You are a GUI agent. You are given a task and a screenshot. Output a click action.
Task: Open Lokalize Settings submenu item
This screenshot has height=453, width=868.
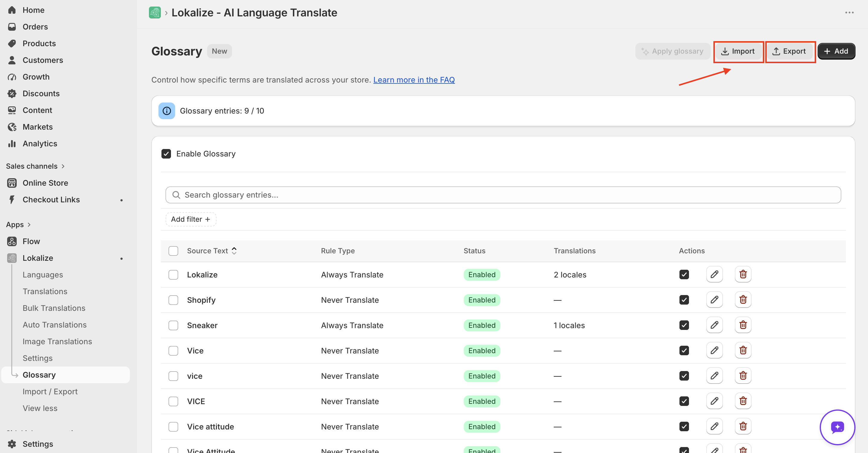pyautogui.click(x=38, y=358)
